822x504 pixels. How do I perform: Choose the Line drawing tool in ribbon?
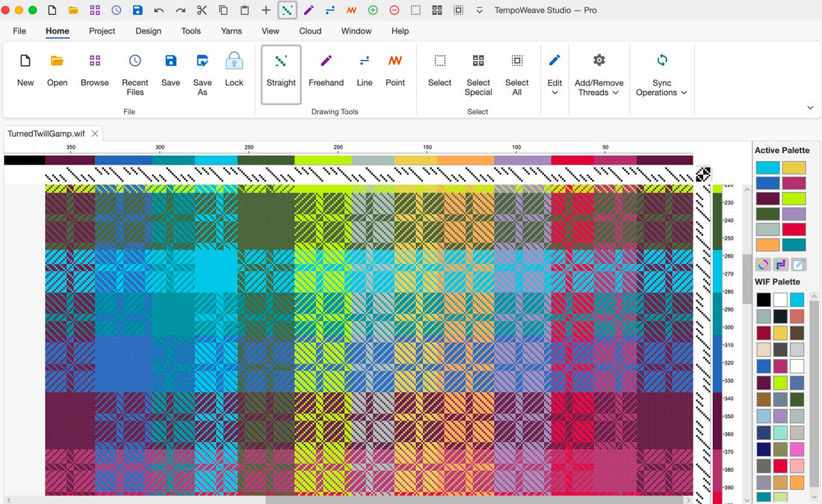pos(365,71)
